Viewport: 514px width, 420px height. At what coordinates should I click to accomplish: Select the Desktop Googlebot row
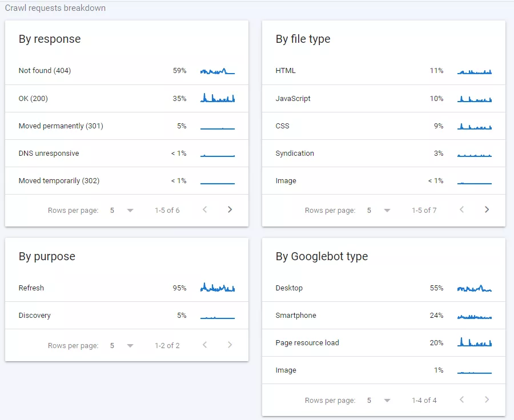click(384, 288)
